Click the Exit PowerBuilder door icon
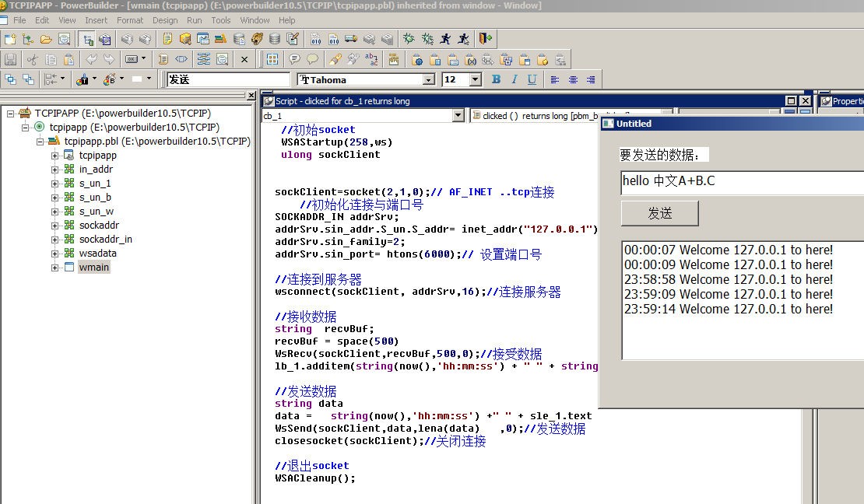The height and width of the screenshot is (504, 864). pos(483,39)
